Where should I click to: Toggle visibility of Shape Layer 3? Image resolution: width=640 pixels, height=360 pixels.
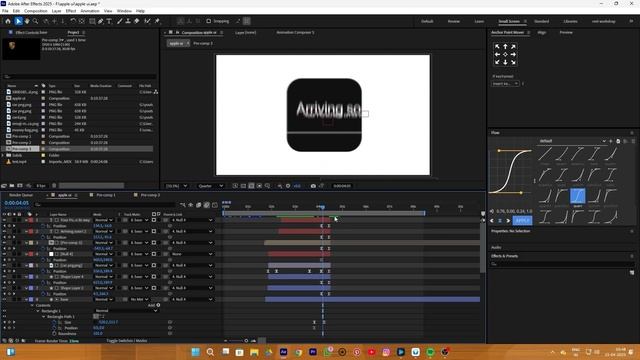pyautogui.click(x=4, y=288)
